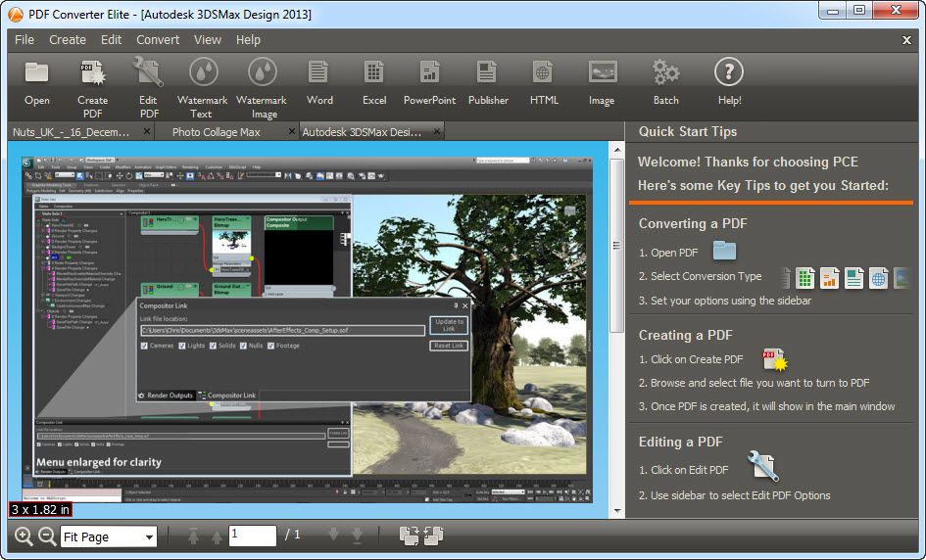Click the Create PDF toolbar icon
The image size is (926, 560).
point(92,73)
